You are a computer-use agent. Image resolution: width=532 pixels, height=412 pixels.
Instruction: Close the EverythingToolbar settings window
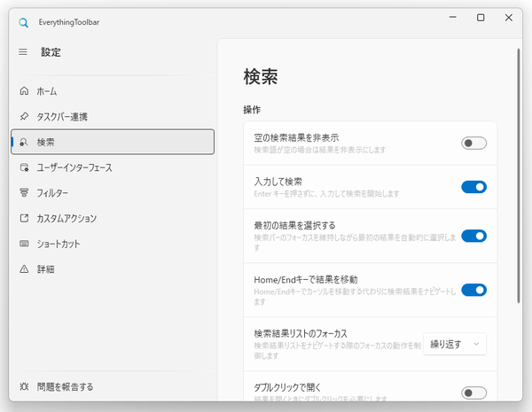pyautogui.click(x=509, y=18)
